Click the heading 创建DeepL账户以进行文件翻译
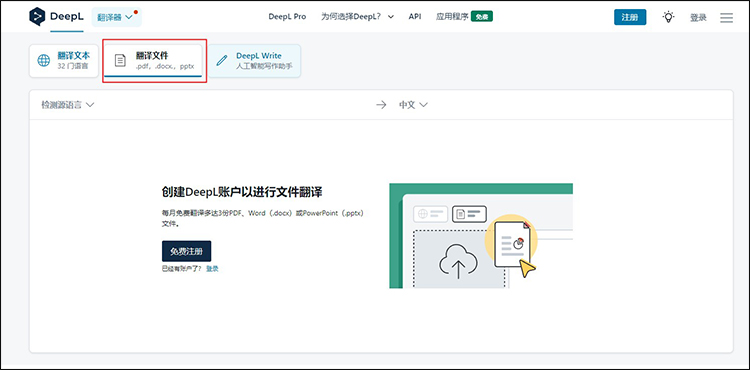Viewport: 750px width, 370px height. (242, 192)
